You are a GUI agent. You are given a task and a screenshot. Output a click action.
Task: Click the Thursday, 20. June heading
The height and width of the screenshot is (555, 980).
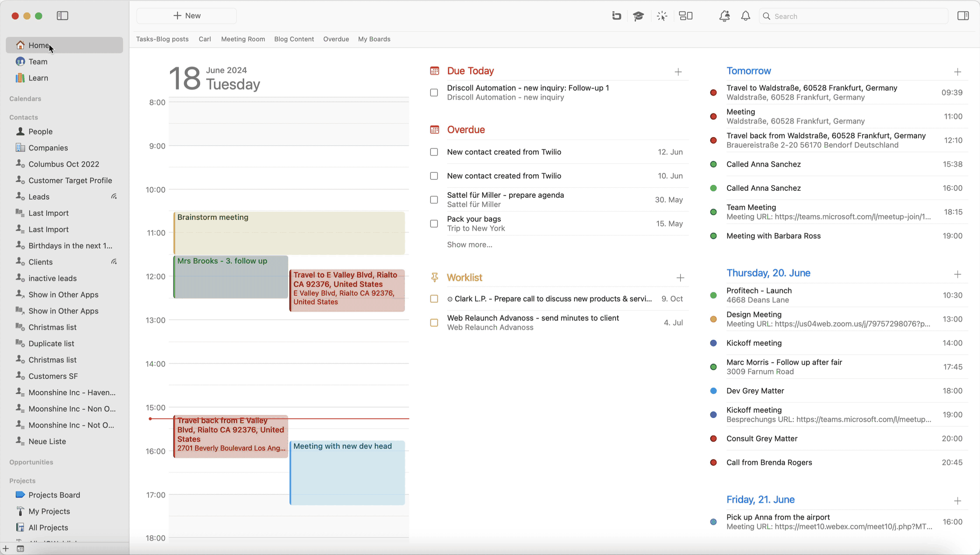pos(768,273)
